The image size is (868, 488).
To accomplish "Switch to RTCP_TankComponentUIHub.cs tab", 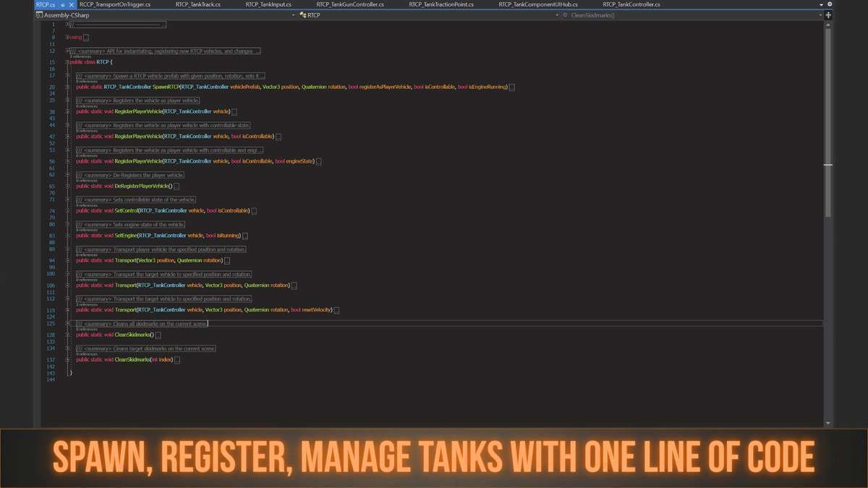I will [538, 4].
